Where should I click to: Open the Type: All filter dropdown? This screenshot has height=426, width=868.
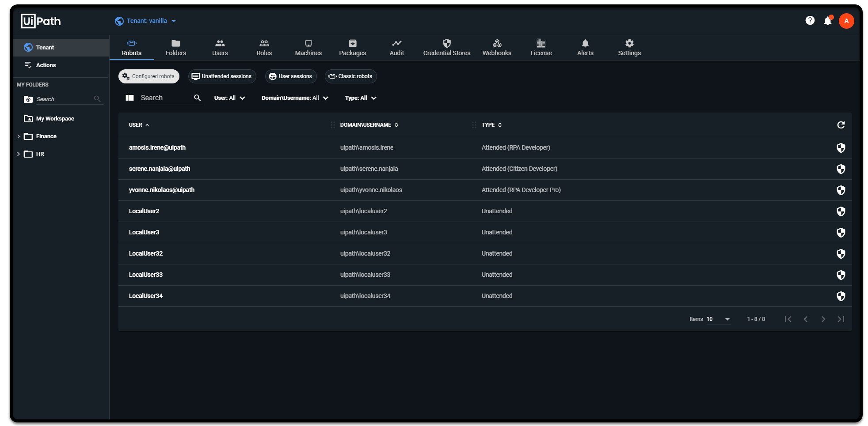pos(360,98)
